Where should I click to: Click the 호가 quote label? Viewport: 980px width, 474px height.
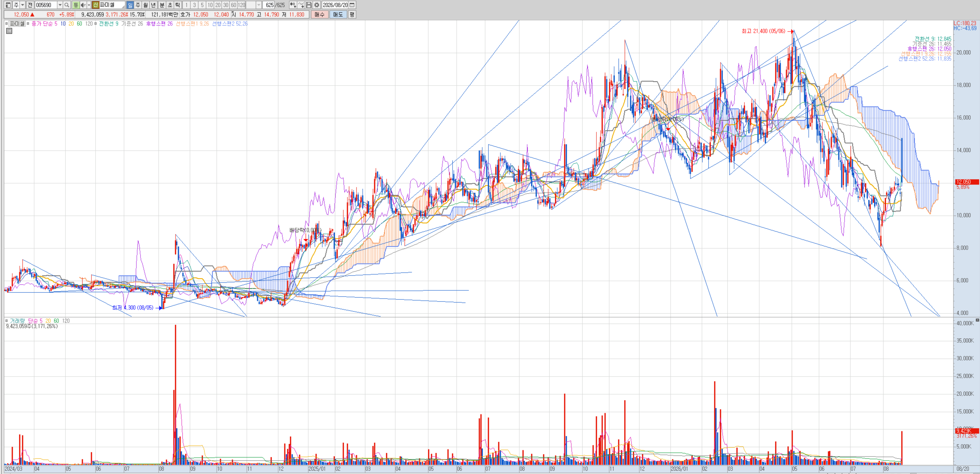[x=185, y=15]
